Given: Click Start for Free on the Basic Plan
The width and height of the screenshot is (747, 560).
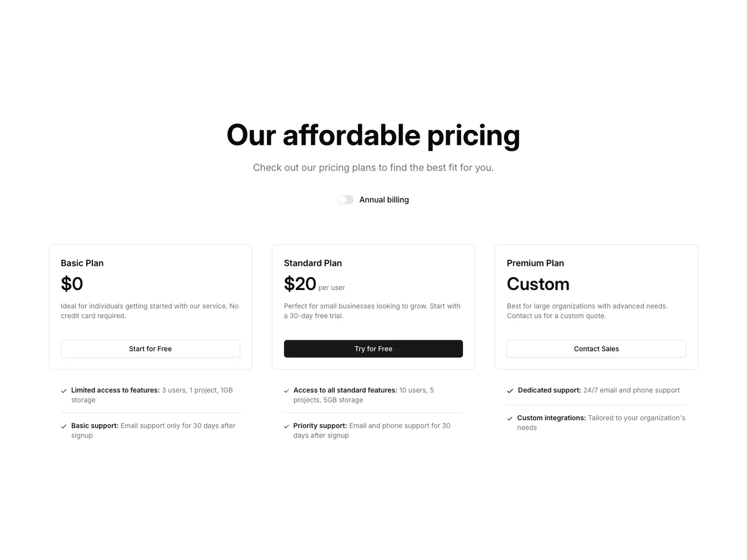Looking at the screenshot, I should point(150,348).
